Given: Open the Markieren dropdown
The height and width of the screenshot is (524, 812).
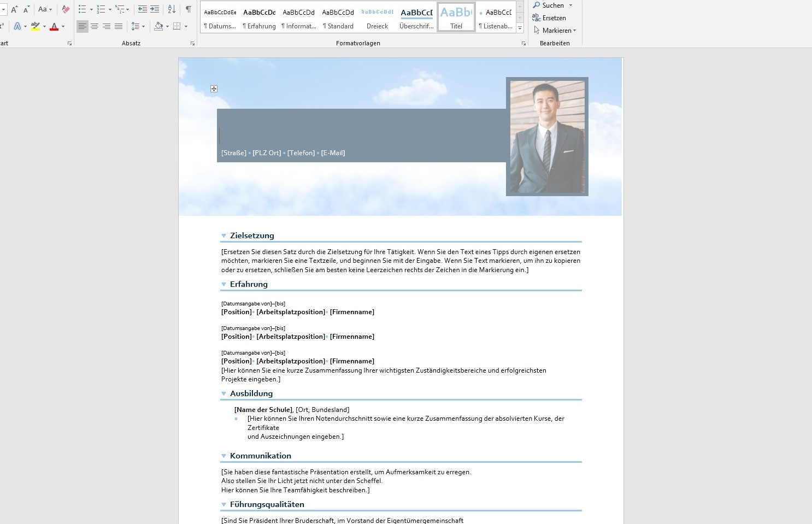Looking at the screenshot, I should [x=555, y=31].
